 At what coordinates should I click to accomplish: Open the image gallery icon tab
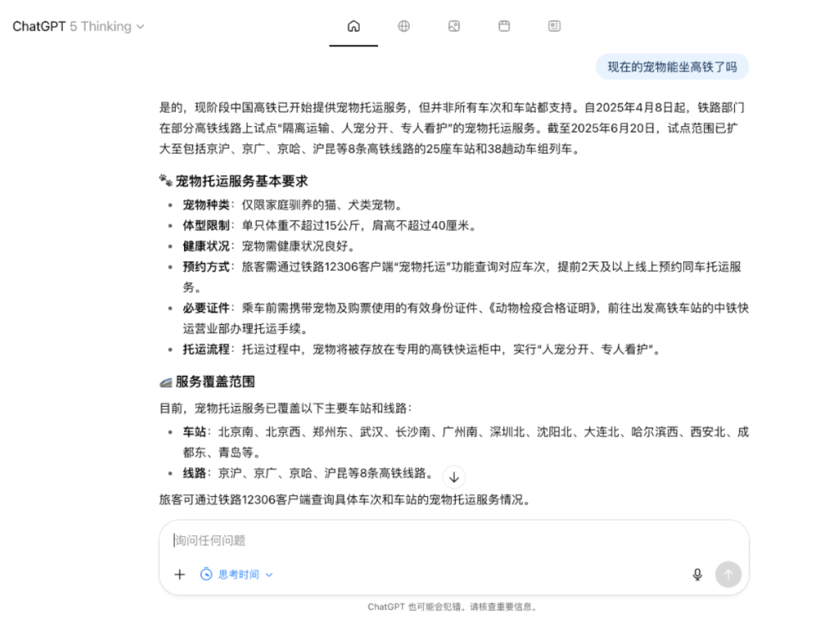454,26
